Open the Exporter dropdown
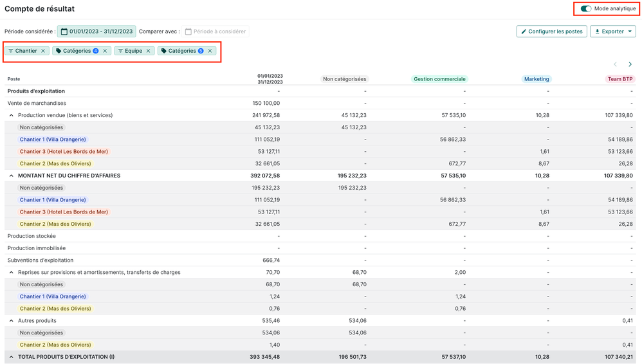 tap(612, 32)
